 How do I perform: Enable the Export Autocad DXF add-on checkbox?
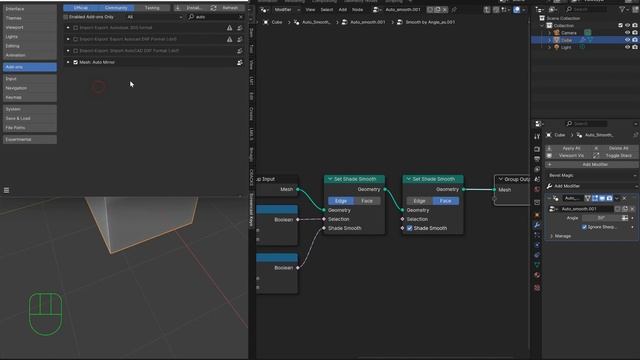(x=76, y=39)
